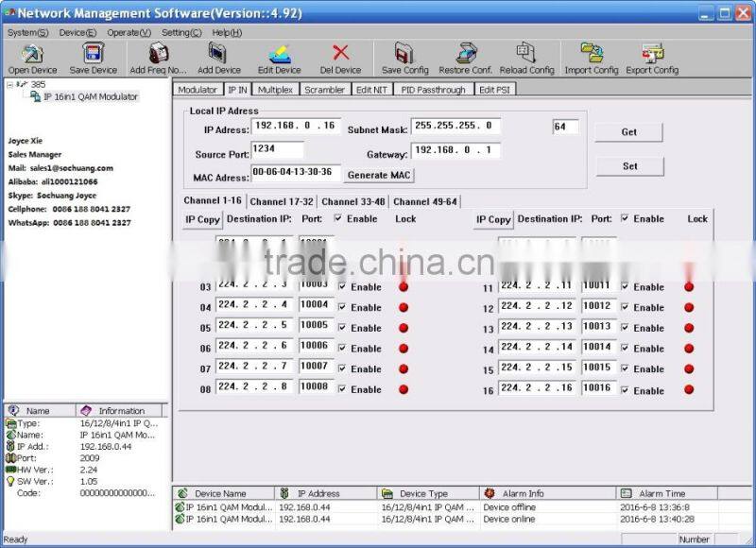Viewport: 756px width, 548px height.
Task: Click the Save Device toolbar icon
Action: coord(94,54)
